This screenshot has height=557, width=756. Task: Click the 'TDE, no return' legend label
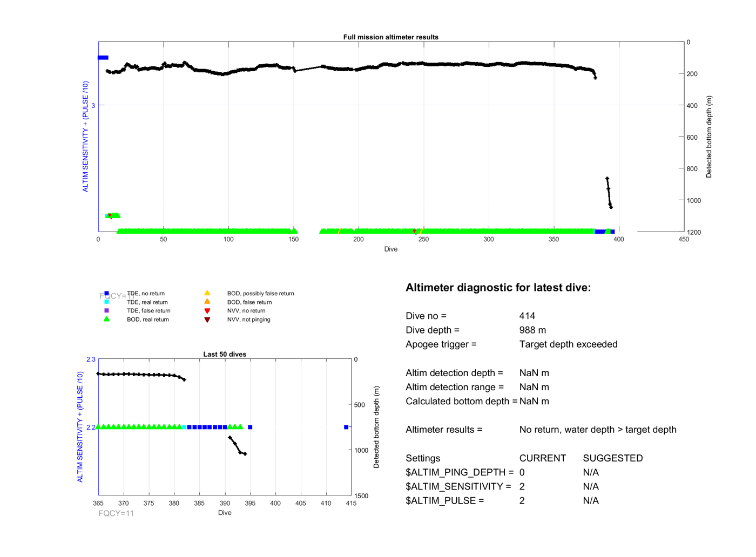(146, 294)
